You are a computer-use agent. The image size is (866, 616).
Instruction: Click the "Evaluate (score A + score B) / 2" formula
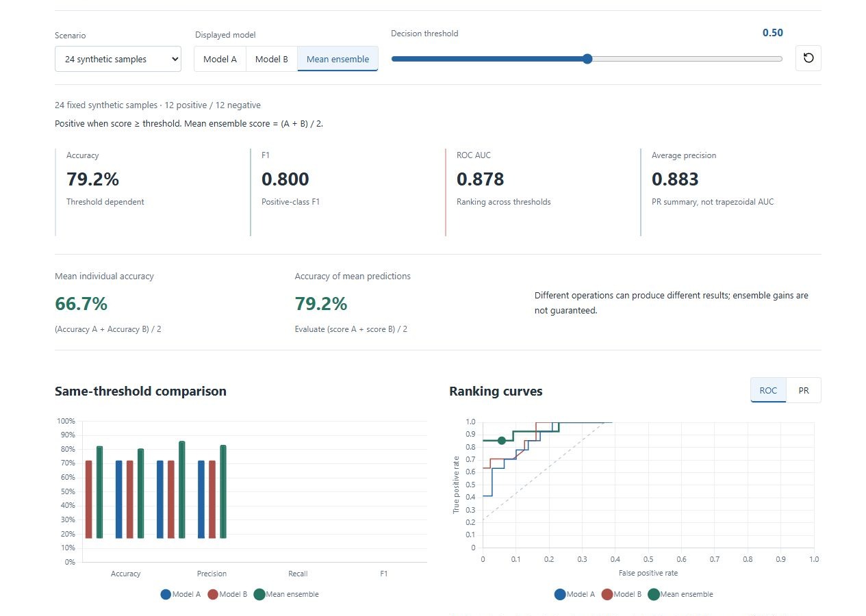(x=351, y=329)
